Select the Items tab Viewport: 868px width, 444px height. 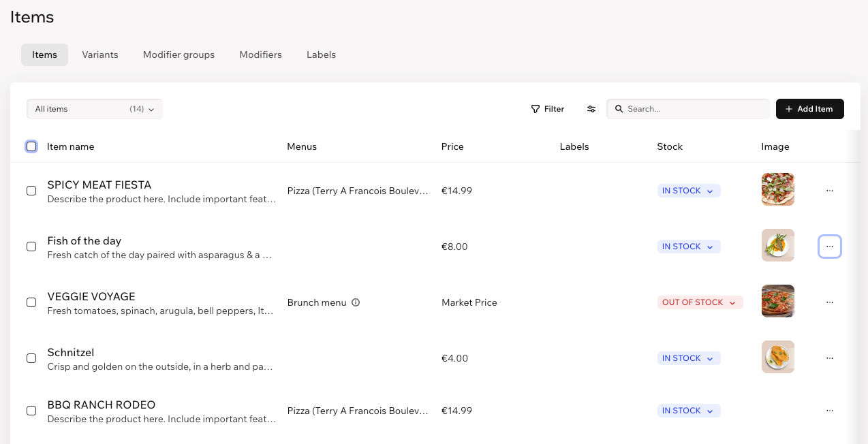44,54
